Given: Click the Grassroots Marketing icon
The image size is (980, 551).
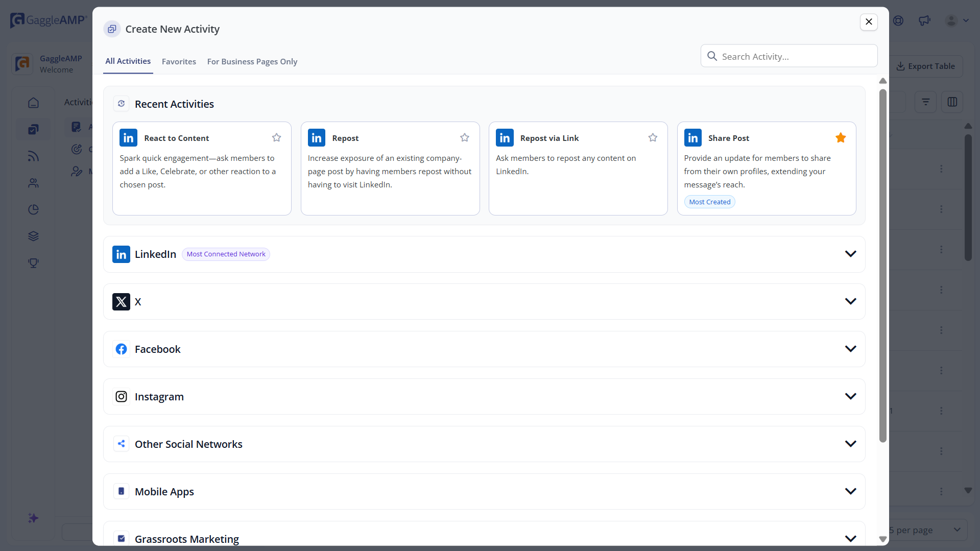Looking at the screenshot, I should (x=121, y=539).
